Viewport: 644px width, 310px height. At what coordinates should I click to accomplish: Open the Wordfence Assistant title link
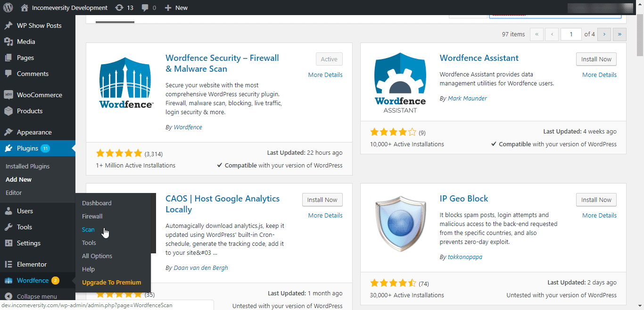click(479, 58)
